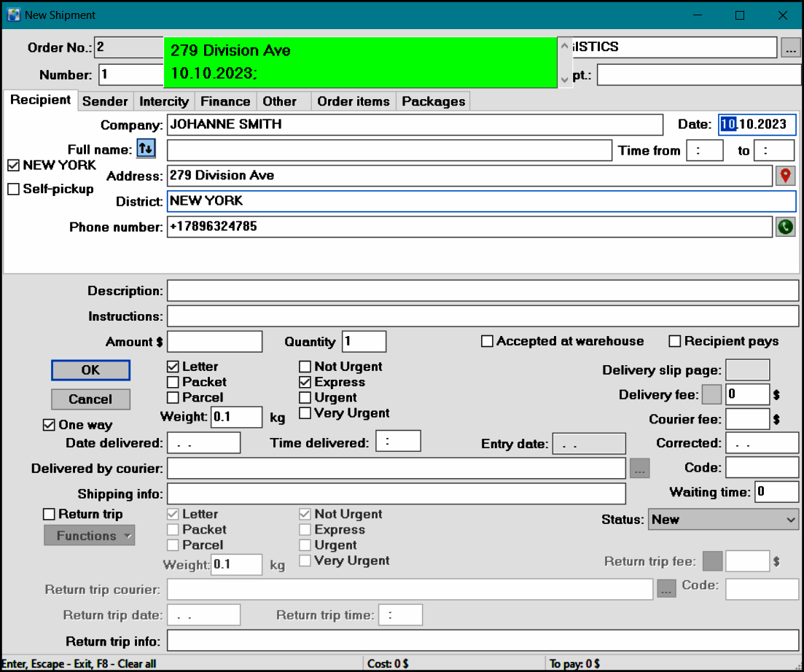
Task: Toggle the One way checkbox
Action: [x=49, y=425]
